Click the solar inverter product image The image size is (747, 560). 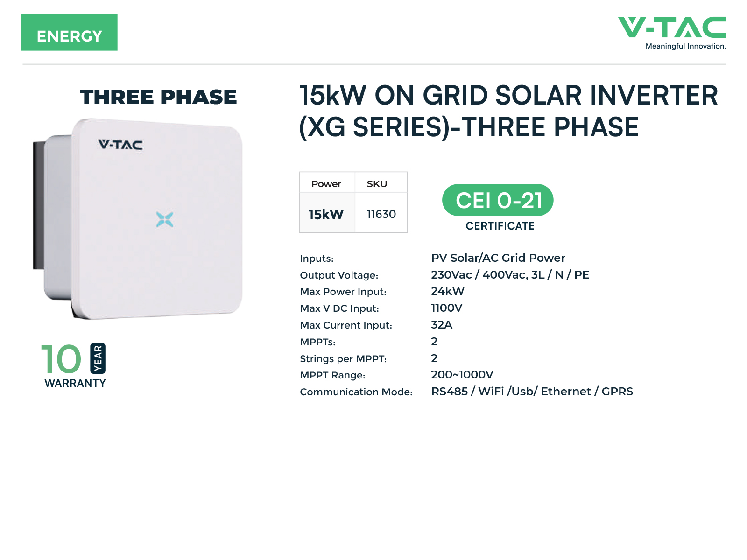138,219
